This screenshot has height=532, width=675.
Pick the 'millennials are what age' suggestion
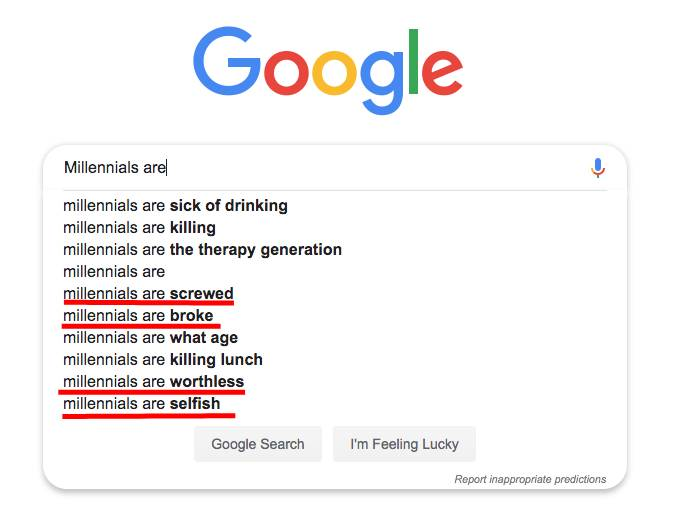click(150, 338)
